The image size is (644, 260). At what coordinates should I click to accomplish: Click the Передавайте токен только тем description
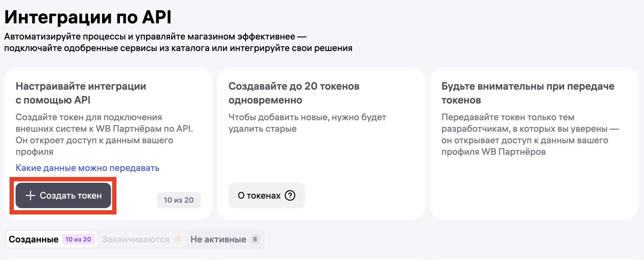(x=530, y=134)
